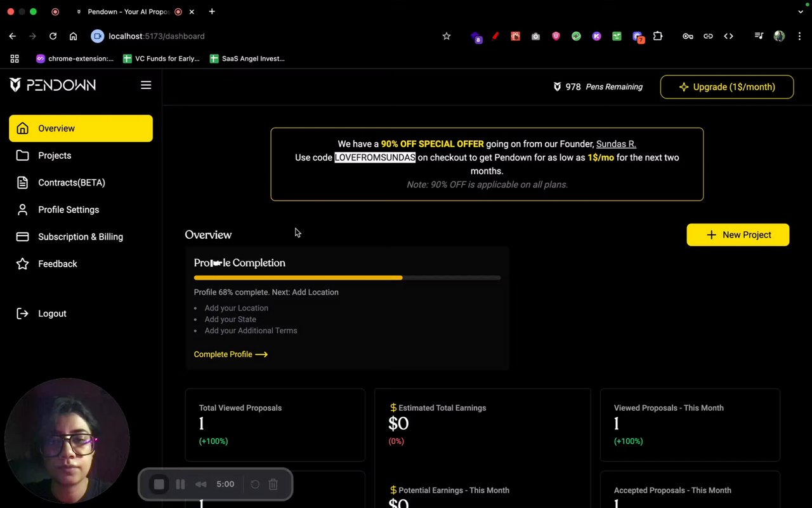
Task: Click the LOVEFROMSUNDAS promo code
Action: point(375,157)
